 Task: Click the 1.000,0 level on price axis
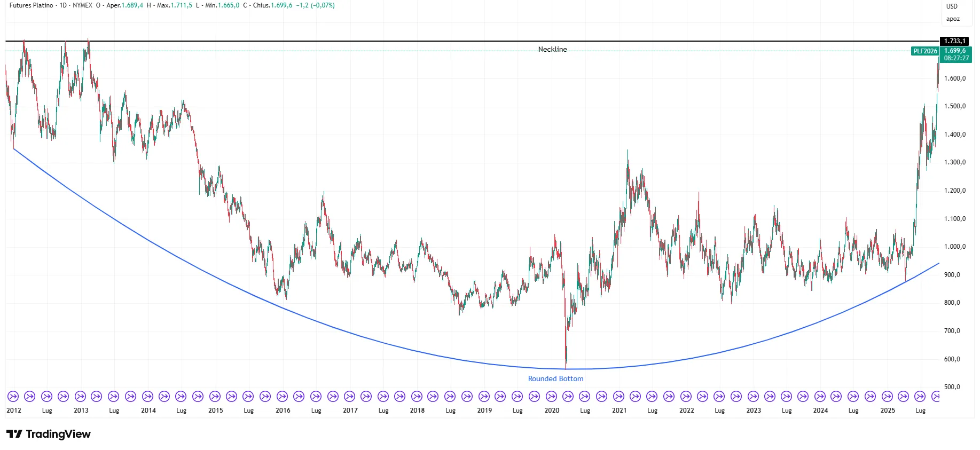click(955, 247)
